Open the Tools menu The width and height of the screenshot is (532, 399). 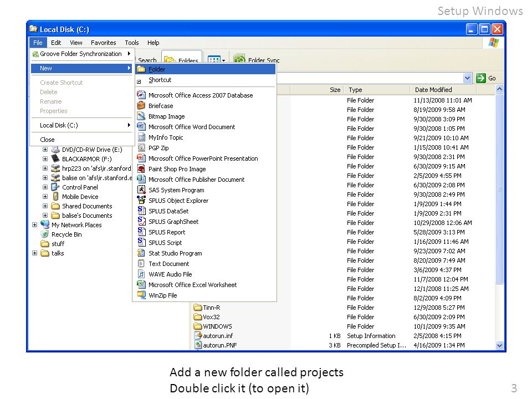(x=132, y=43)
